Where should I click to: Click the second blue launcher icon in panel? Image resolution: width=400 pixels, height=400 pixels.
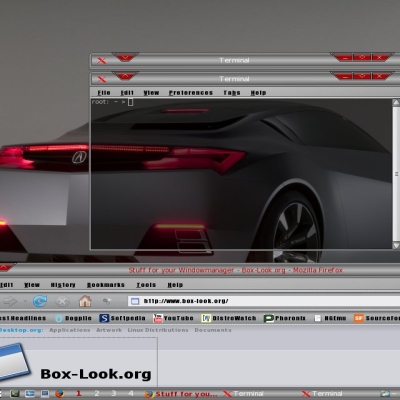(30, 394)
